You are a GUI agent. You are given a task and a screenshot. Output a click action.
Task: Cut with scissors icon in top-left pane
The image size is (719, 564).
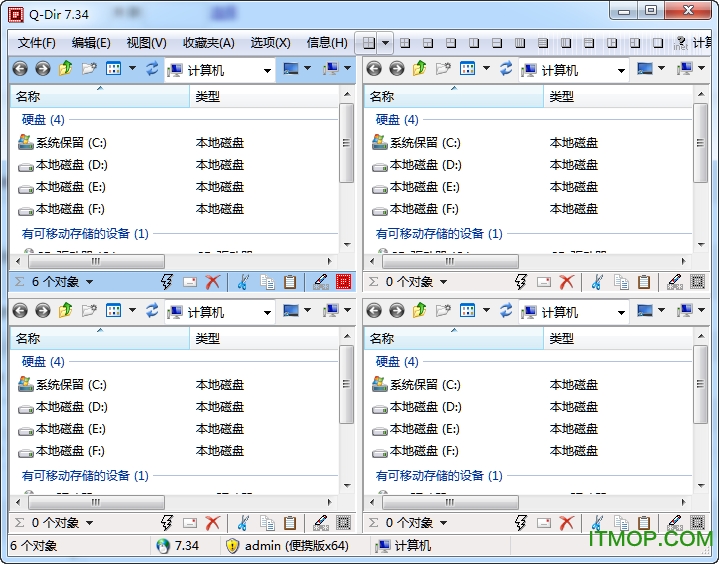[243, 282]
